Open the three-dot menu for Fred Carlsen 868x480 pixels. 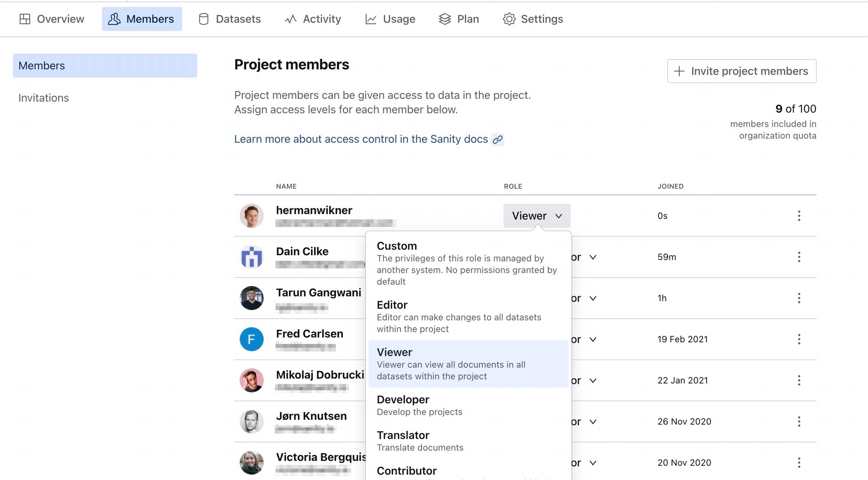point(799,339)
